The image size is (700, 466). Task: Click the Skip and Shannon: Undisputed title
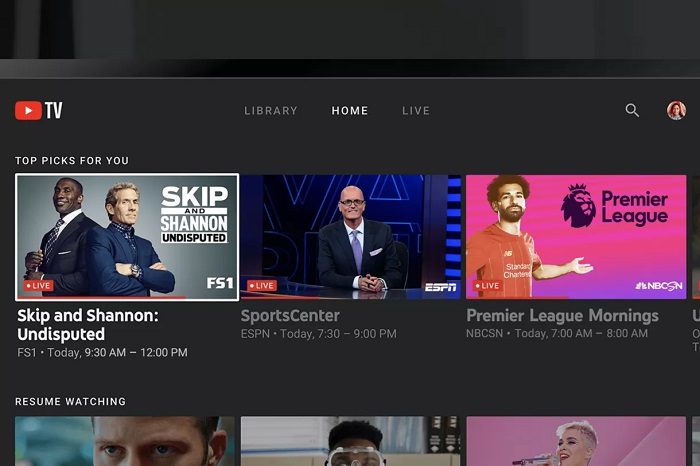(x=88, y=325)
